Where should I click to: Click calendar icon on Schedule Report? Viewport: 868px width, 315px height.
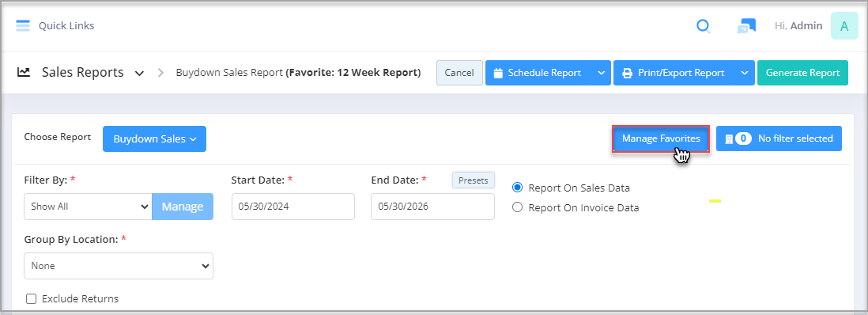point(498,73)
